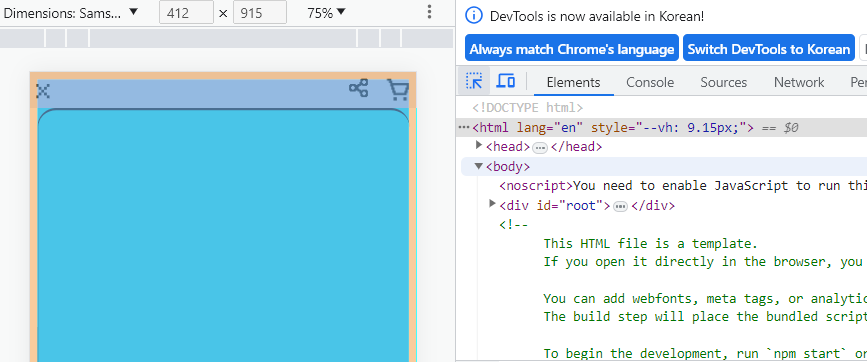
Task: Open the device toolbar three-dot menu
Action: [429, 12]
